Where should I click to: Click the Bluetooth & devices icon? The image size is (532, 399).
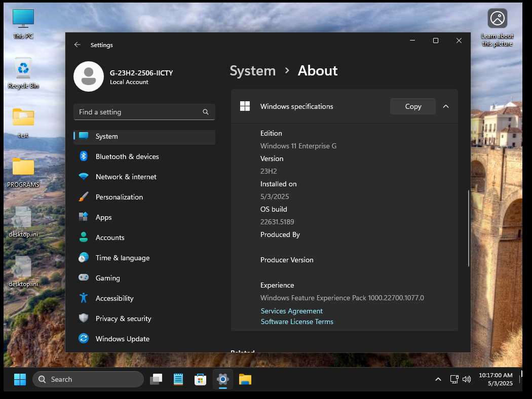pos(84,156)
